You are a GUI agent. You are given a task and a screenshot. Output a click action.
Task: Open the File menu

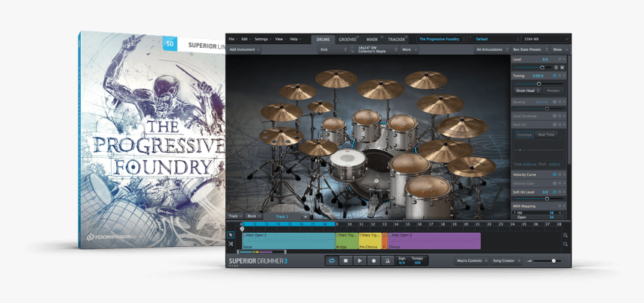click(x=232, y=39)
